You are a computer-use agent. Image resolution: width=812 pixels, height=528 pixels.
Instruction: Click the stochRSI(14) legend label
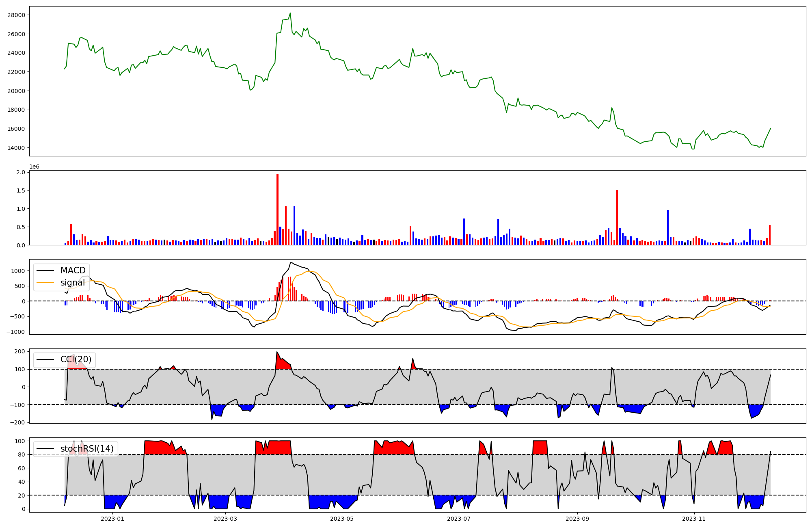87,449
